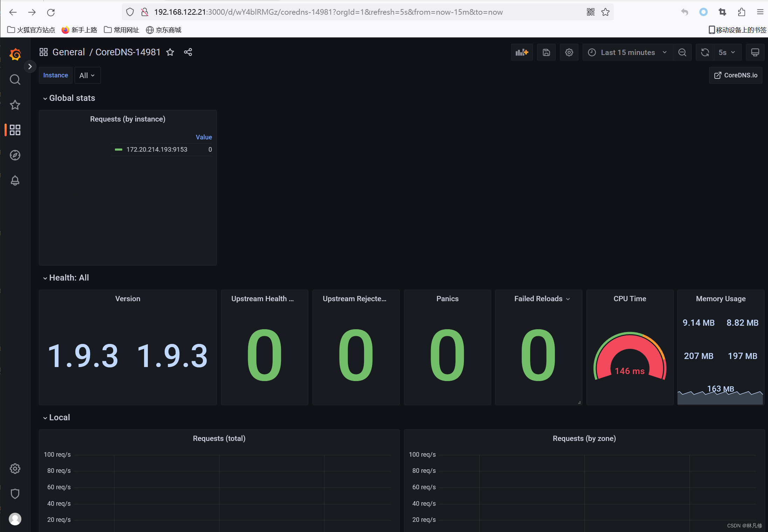Sort legend by the Value column header
768x532 pixels.
204,137
